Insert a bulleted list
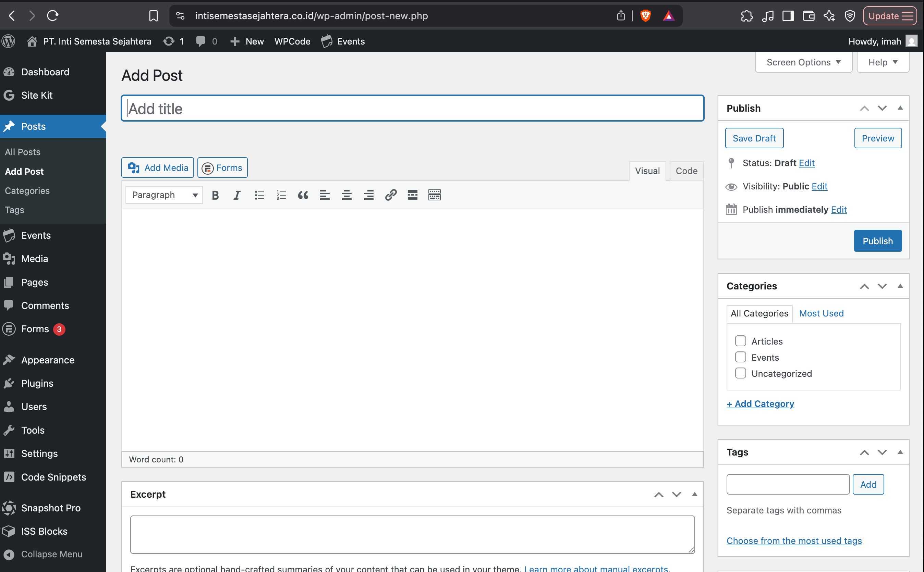924x572 pixels. point(259,195)
